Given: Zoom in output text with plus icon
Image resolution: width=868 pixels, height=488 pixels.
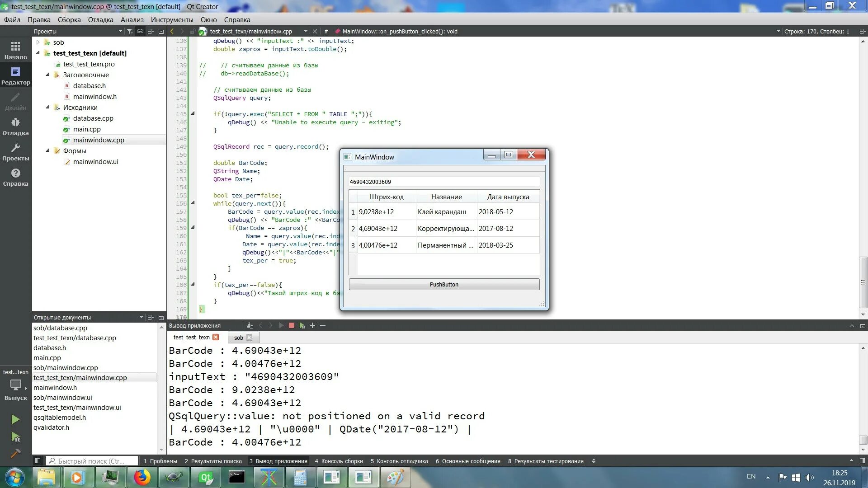Looking at the screenshot, I should pos(312,325).
